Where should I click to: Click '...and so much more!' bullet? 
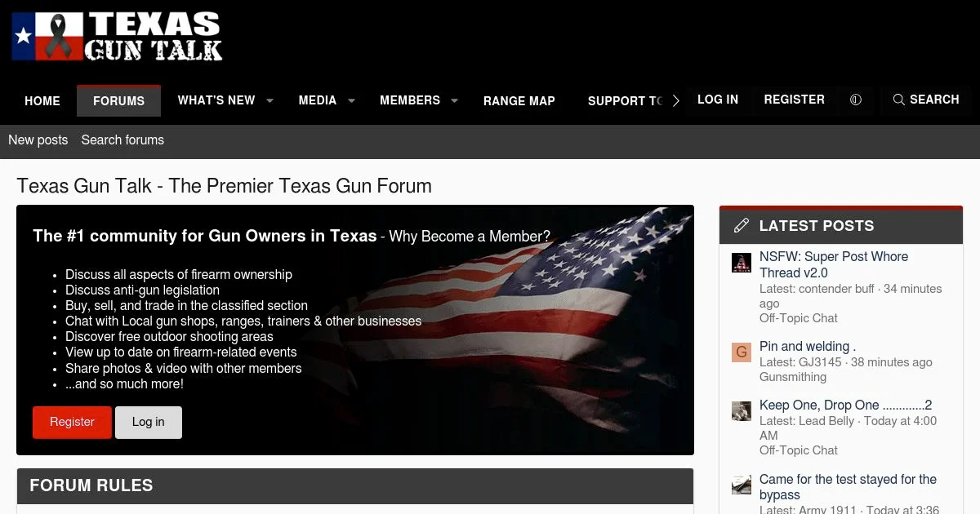point(124,383)
